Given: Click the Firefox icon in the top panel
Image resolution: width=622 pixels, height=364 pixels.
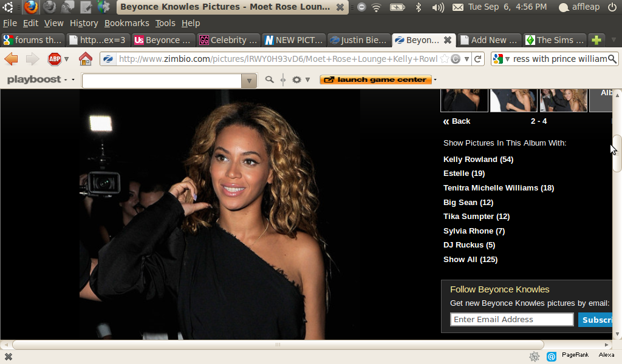Looking at the screenshot, I should [31, 7].
